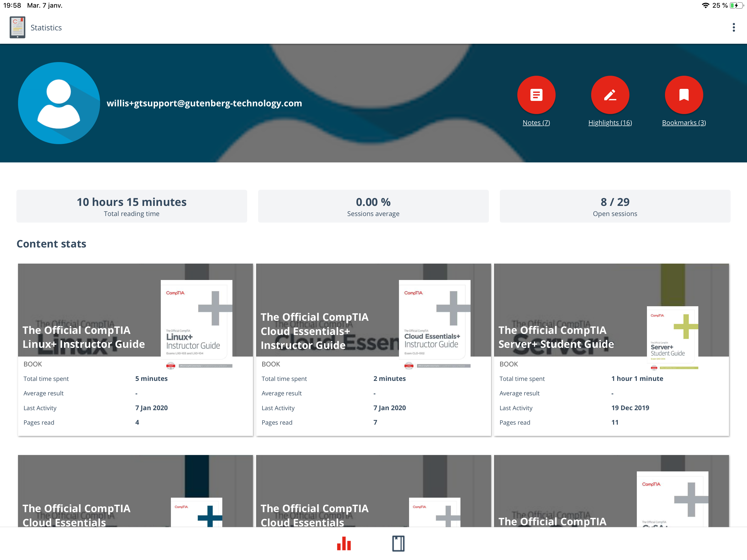Click the 10 hours 15 minutes reading tile

point(132,206)
